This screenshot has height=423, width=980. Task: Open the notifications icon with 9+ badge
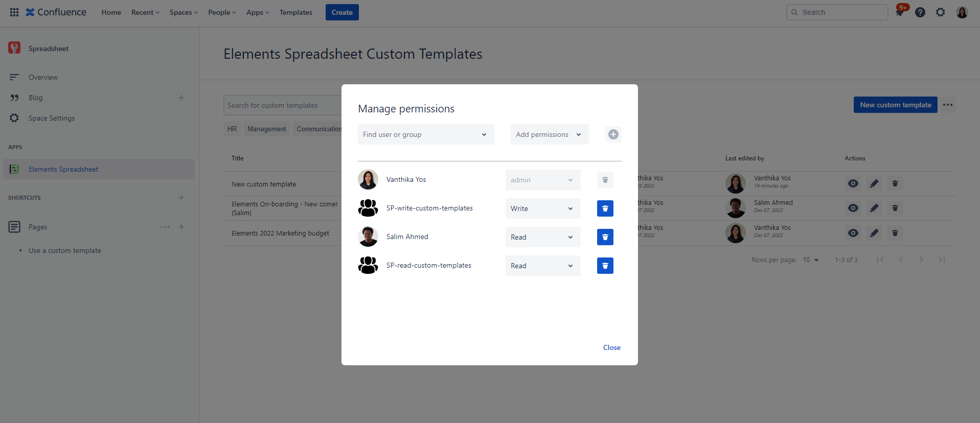(900, 12)
